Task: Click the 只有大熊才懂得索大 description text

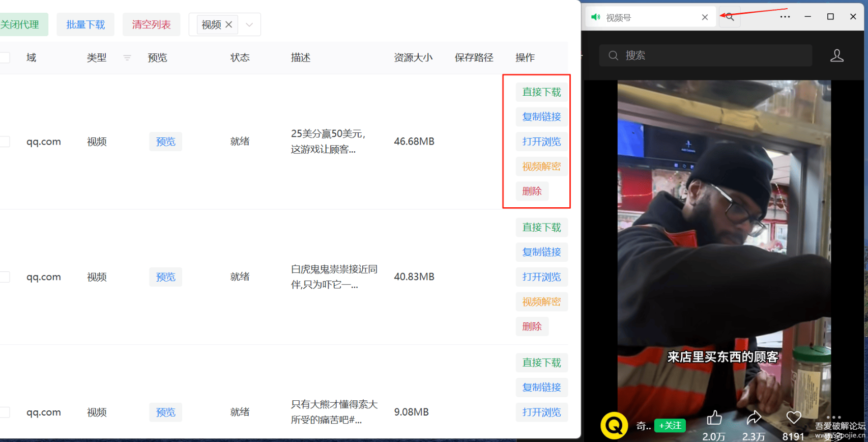Action: [334, 412]
